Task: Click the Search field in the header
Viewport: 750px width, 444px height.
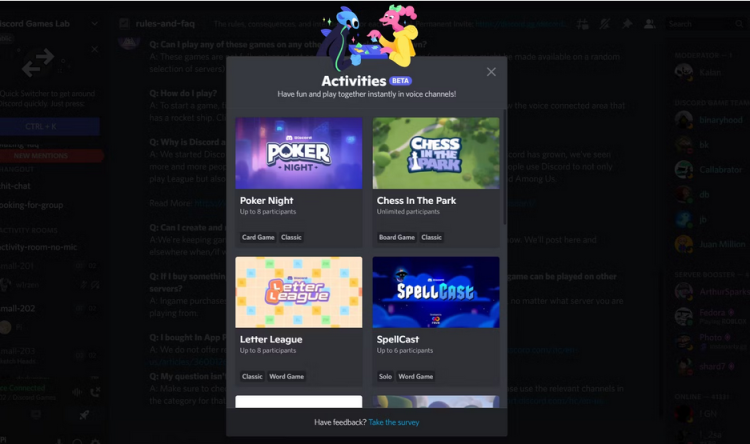Action: (706, 23)
